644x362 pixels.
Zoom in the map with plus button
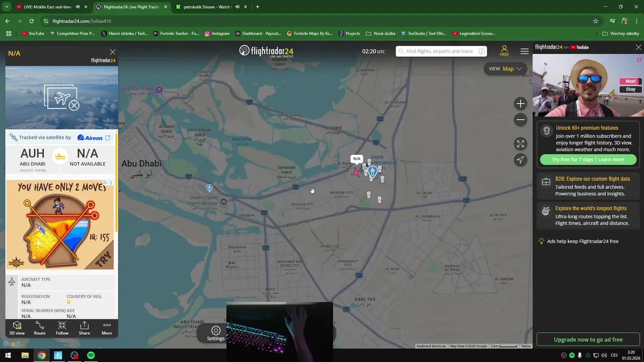click(x=520, y=104)
